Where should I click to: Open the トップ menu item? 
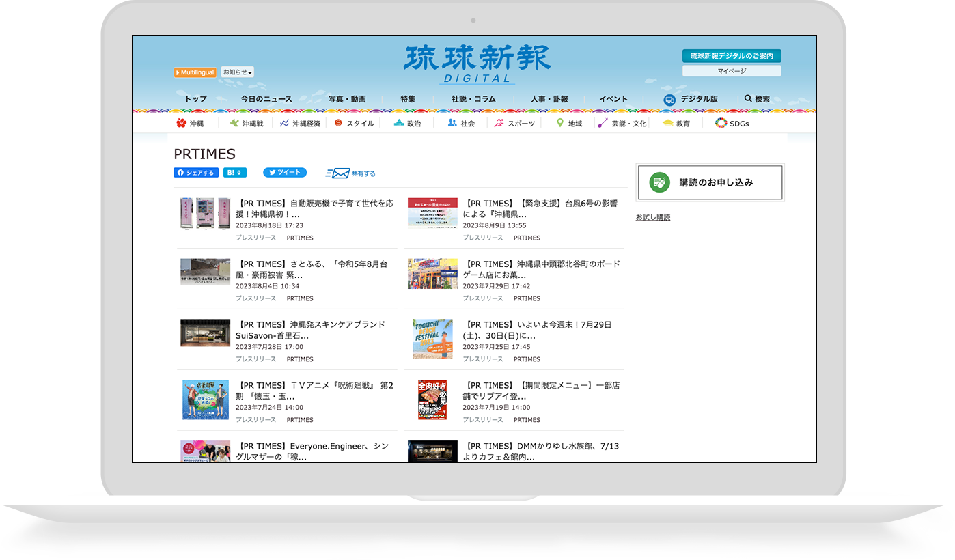point(195,99)
